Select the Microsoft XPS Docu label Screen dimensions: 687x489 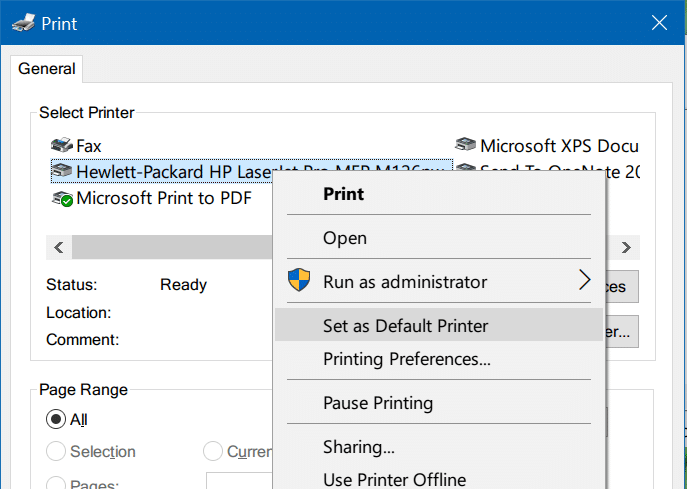[560, 146]
